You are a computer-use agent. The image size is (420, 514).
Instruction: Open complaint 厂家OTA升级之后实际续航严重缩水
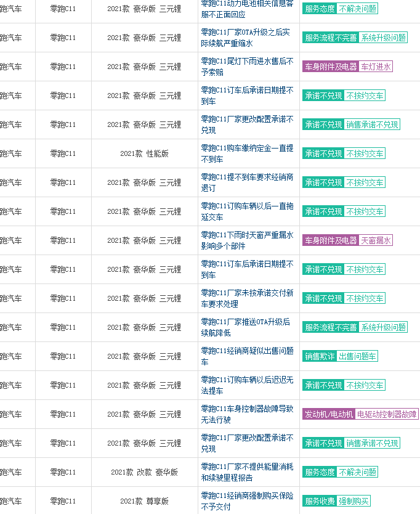click(245, 38)
